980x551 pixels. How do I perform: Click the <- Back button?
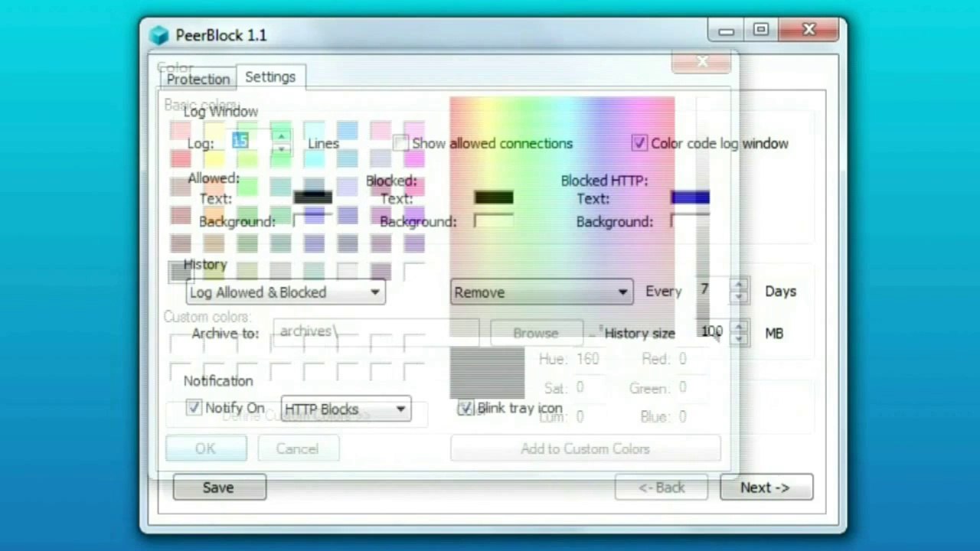click(661, 487)
